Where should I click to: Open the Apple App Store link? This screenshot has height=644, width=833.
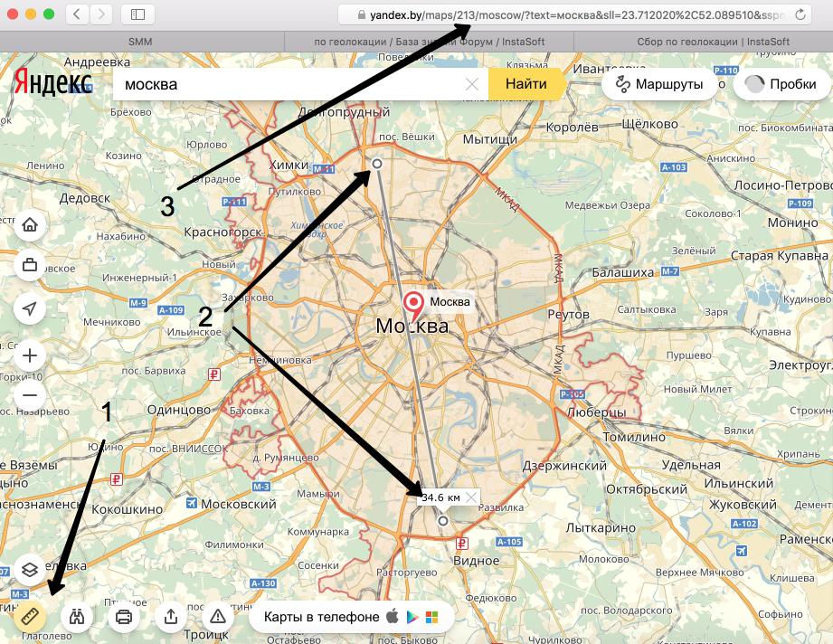(392, 617)
